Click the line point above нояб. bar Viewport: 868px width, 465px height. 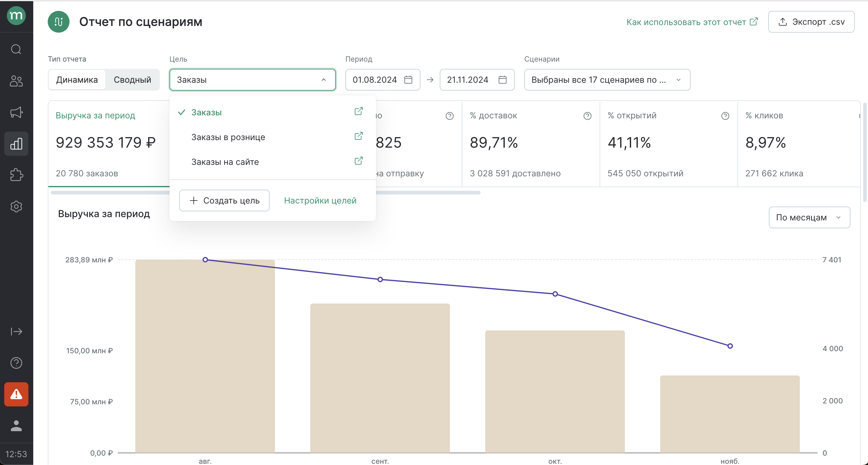pos(730,346)
